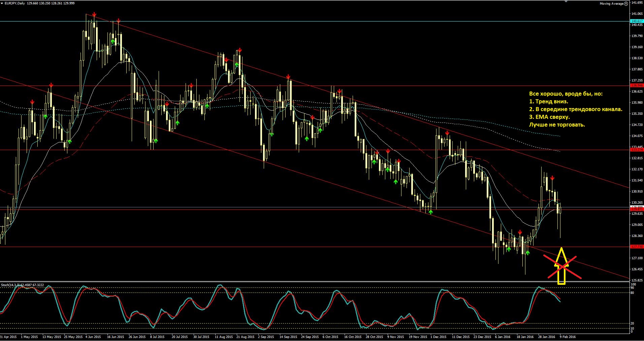
Task: Select the red 133.274 price level tag
Action: (x=637, y=149)
